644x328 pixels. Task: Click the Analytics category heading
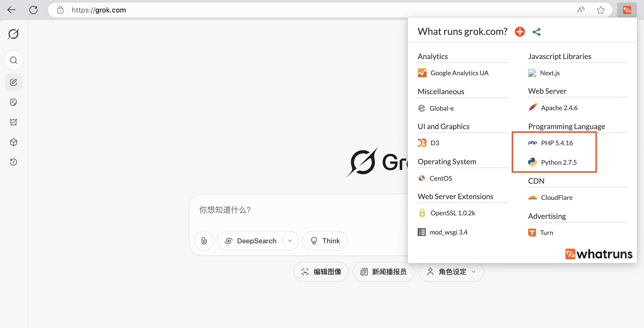coord(432,56)
